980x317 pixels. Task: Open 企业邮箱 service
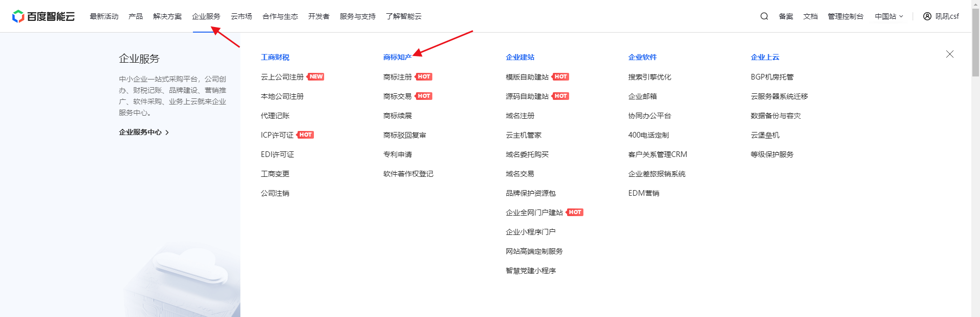[x=643, y=96]
